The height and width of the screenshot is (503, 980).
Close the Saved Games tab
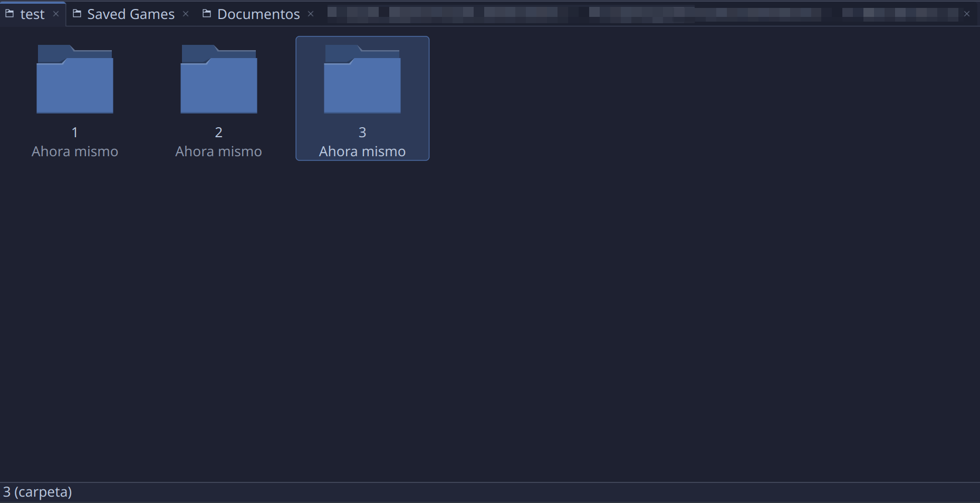click(186, 14)
